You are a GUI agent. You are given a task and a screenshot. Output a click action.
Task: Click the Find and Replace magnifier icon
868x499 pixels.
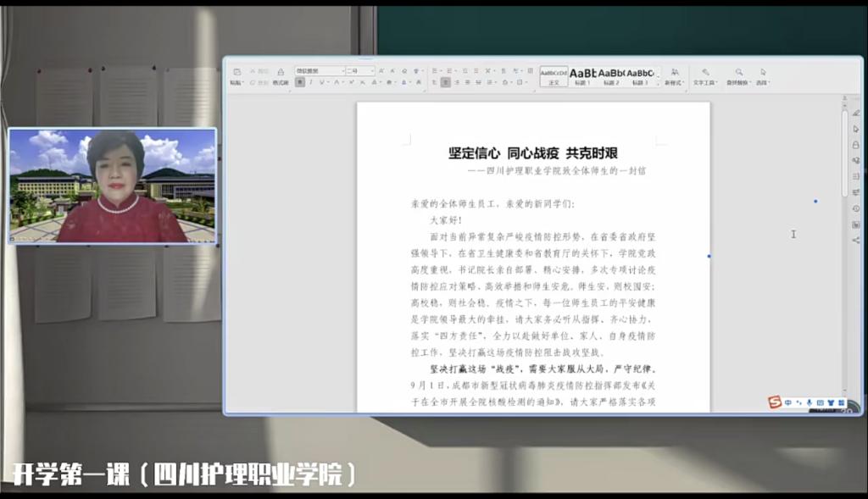pos(739,73)
